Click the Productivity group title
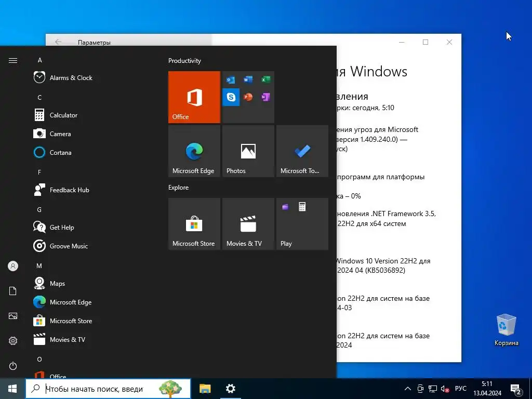 click(x=184, y=61)
